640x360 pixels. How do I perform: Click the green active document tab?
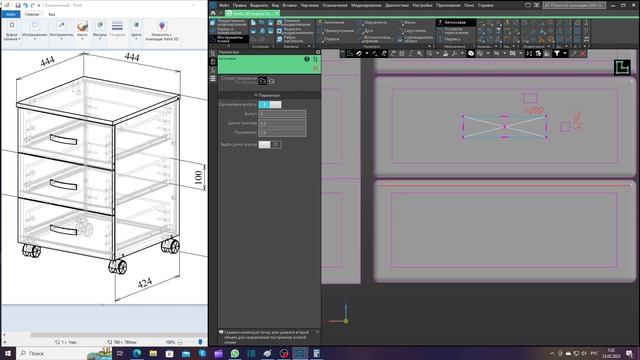[x=252, y=13]
